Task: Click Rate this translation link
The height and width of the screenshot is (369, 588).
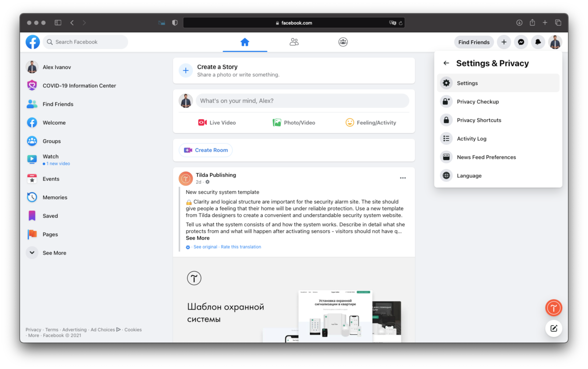Action: (241, 247)
